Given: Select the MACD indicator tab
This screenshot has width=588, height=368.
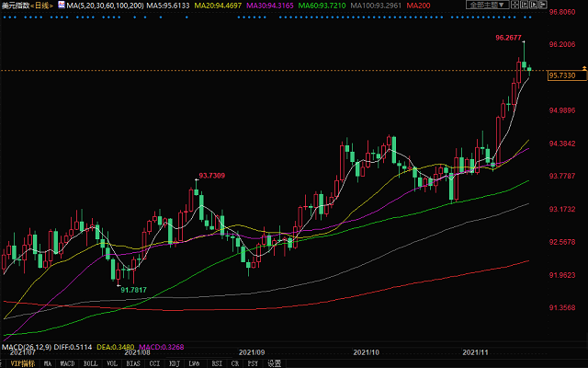Looking at the screenshot, I should point(67,363).
